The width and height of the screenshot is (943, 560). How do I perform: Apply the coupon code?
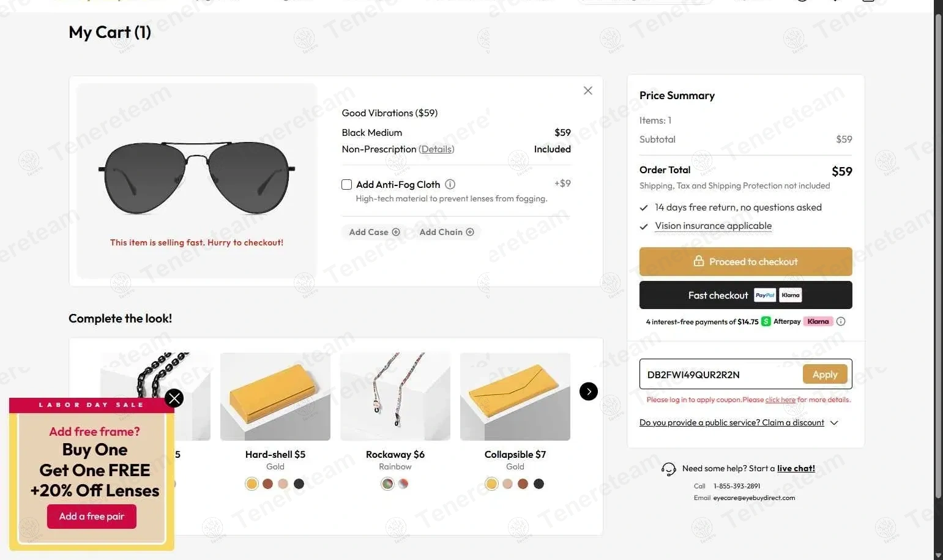824,375
